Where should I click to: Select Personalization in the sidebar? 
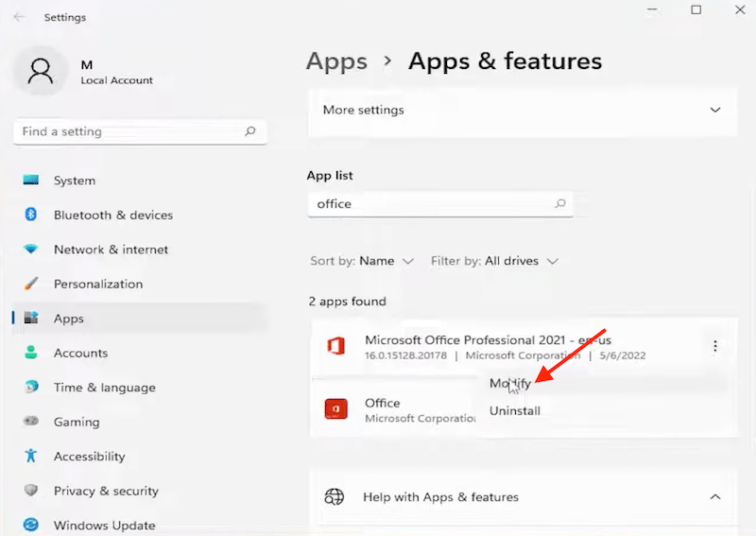[98, 285]
